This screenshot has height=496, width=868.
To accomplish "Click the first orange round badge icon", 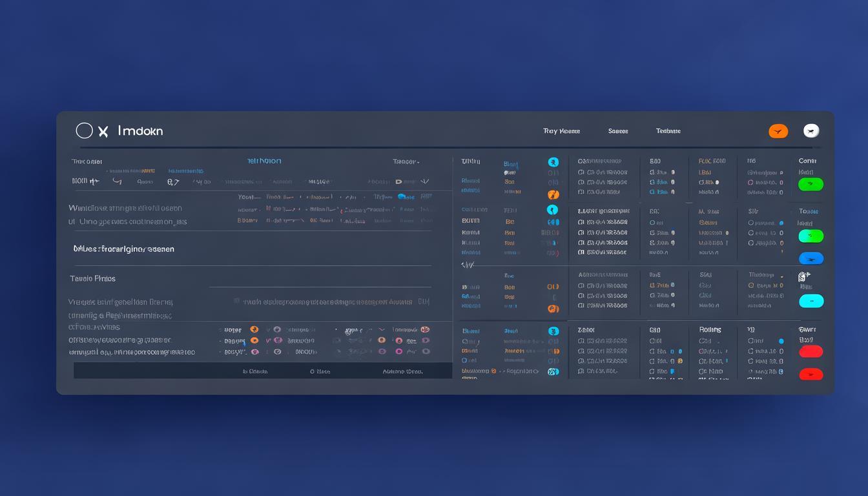I will (x=553, y=194).
